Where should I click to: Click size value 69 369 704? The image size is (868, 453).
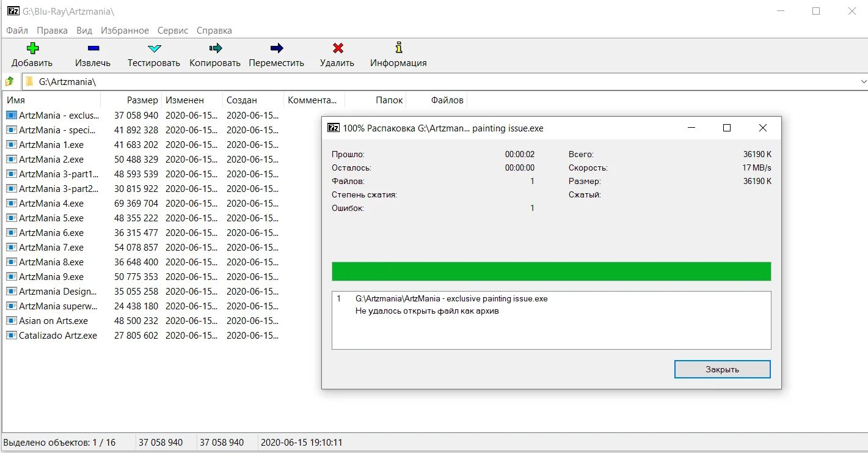(136, 203)
